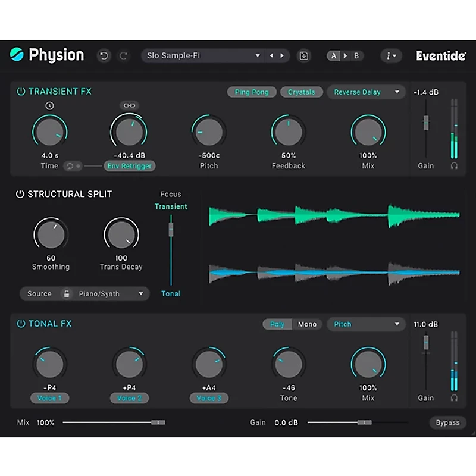Viewport: 476px width, 476px height.
Task: Click the -1.4 dB gain value
Action: click(426, 92)
